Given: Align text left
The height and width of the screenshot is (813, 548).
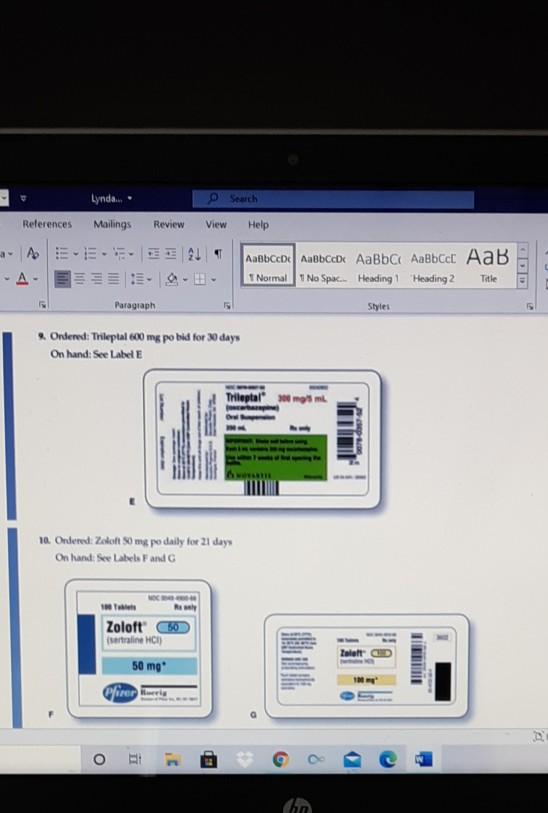Looking at the screenshot, I should tap(62, 279).
